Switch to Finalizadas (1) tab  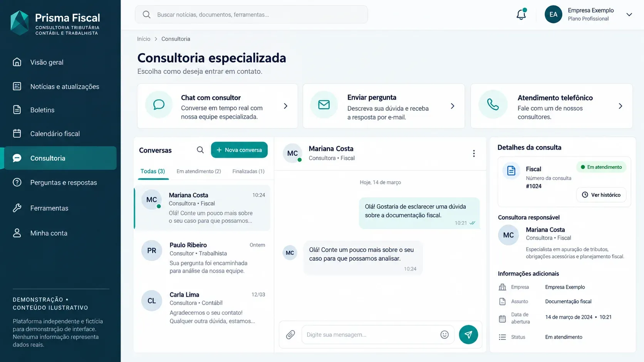248,171
